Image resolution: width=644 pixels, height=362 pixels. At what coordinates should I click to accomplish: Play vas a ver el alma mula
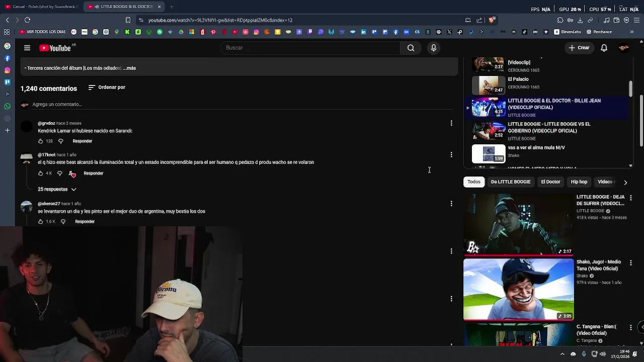546,153
